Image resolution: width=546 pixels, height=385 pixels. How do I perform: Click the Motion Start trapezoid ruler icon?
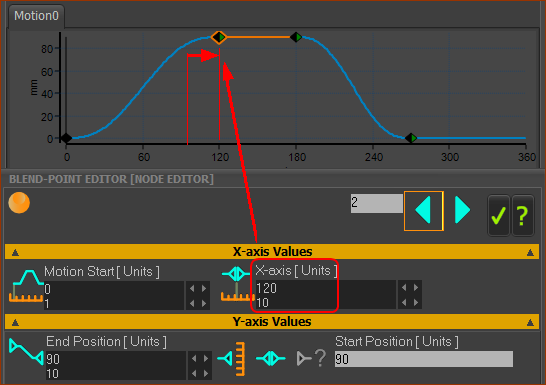tap(26, 285)
